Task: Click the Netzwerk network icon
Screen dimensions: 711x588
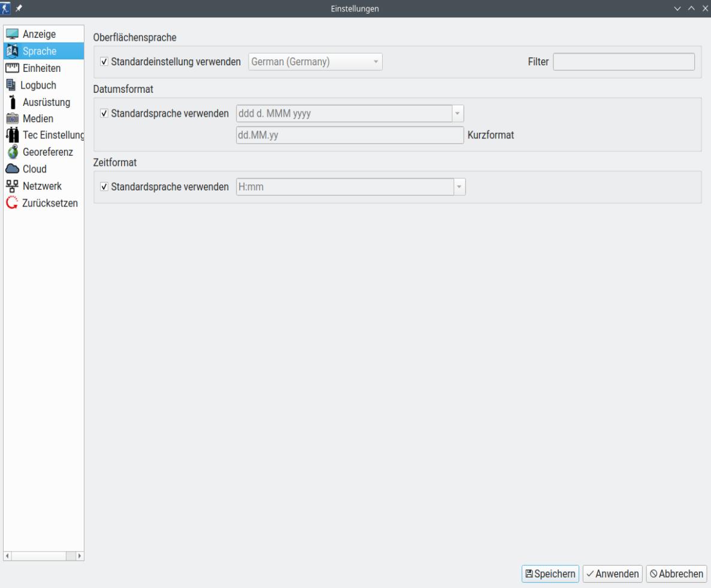Action: (12, 186)
